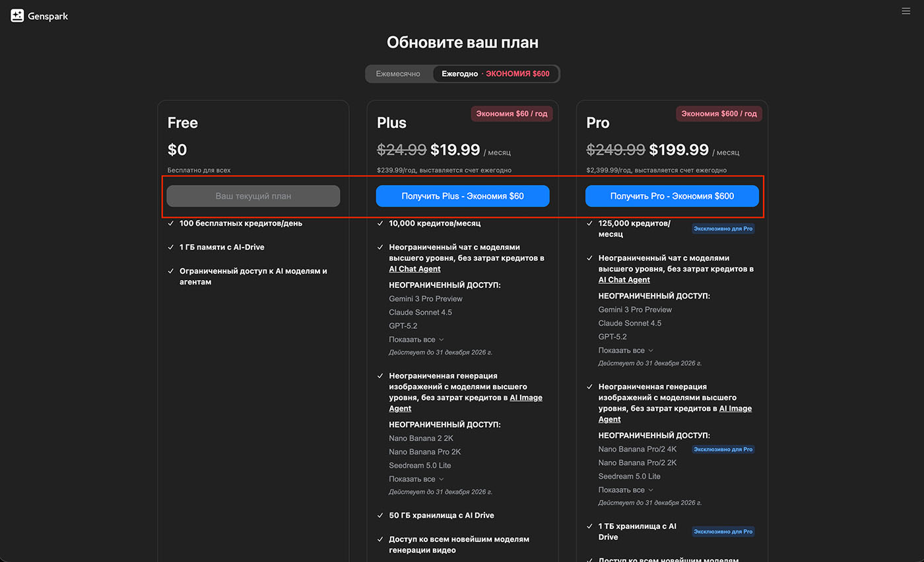The height and width of the screenshot is (562, 924).
Task: Click the checkmark beside 100 бесплатных кредитов/день
Action: tap(170, 223)
